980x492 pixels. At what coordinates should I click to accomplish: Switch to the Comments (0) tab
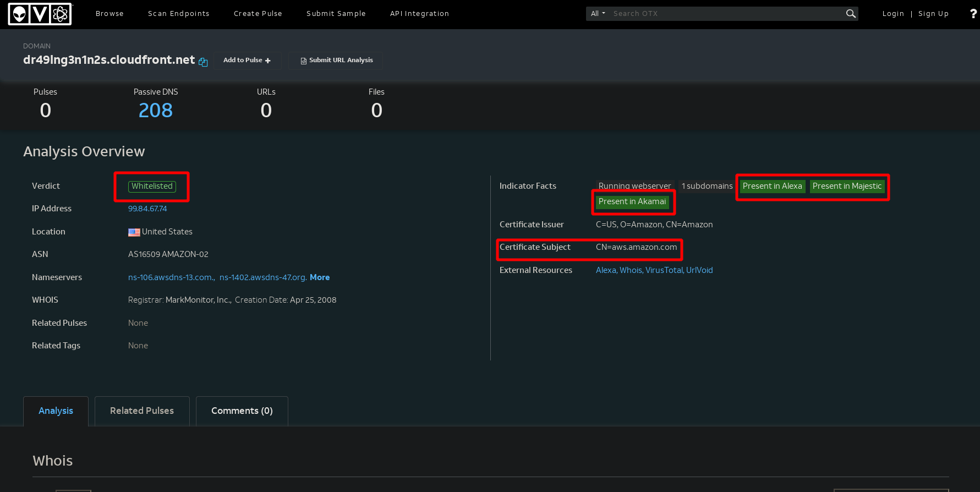(242, 411)
